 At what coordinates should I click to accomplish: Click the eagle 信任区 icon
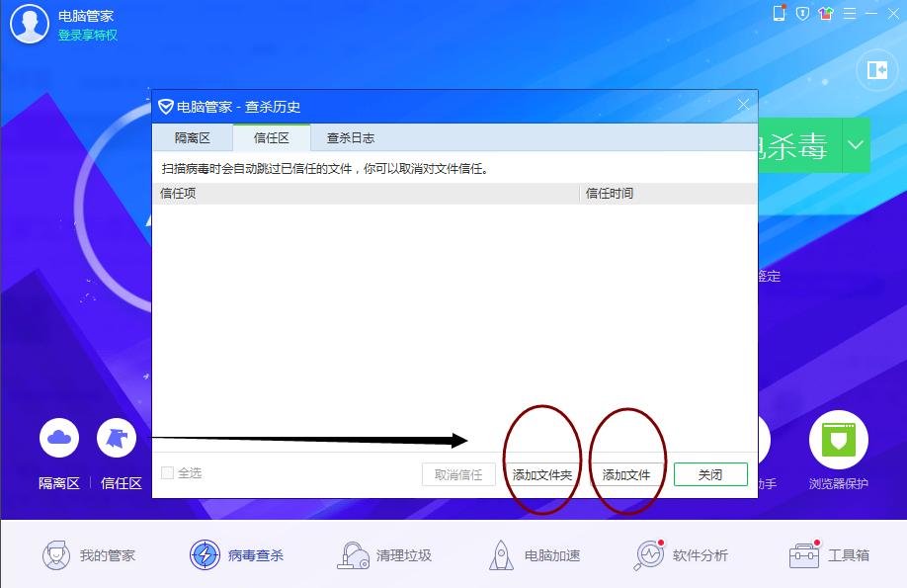pyautogui.click(x=117, y=438)
